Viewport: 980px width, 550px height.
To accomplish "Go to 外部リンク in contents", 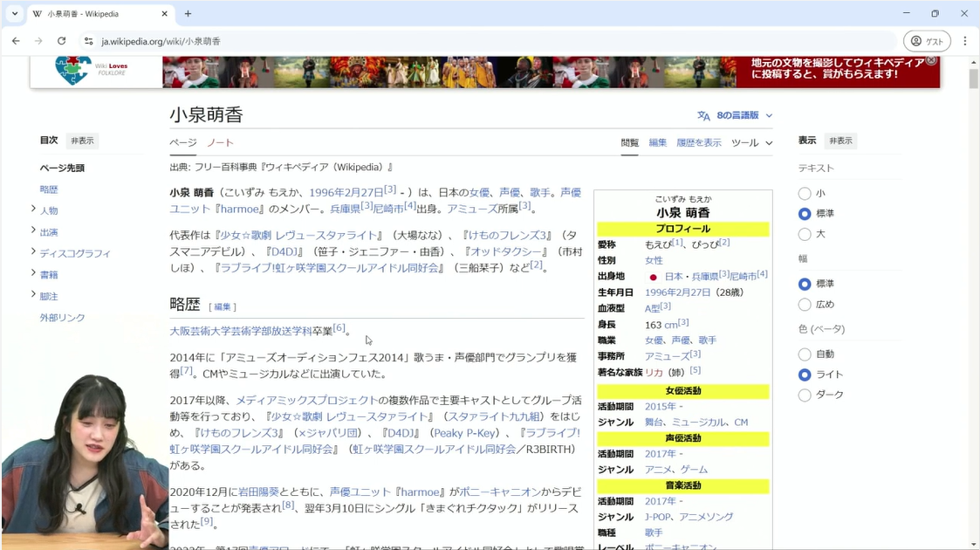I will coord(63,318).
